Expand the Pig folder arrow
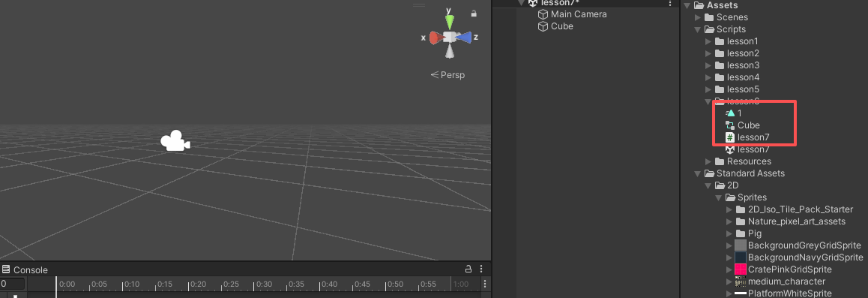The height and width of the screenshot is (298, 868). (729, 233)
